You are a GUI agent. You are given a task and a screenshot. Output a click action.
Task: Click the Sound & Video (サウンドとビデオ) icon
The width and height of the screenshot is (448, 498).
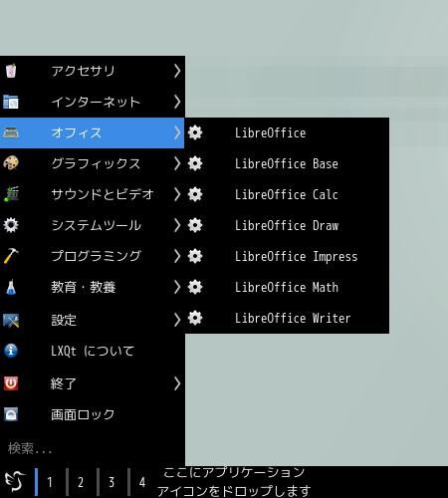point(11,194)
